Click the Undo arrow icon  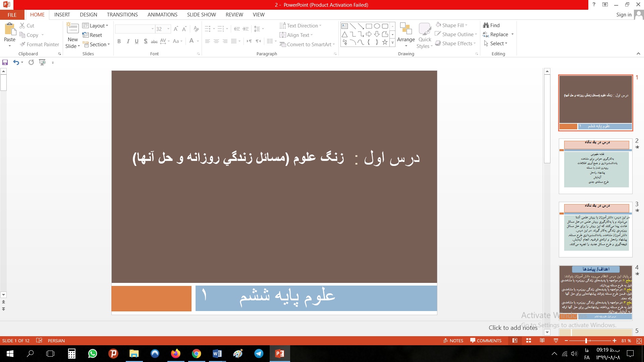click(16, 62)
